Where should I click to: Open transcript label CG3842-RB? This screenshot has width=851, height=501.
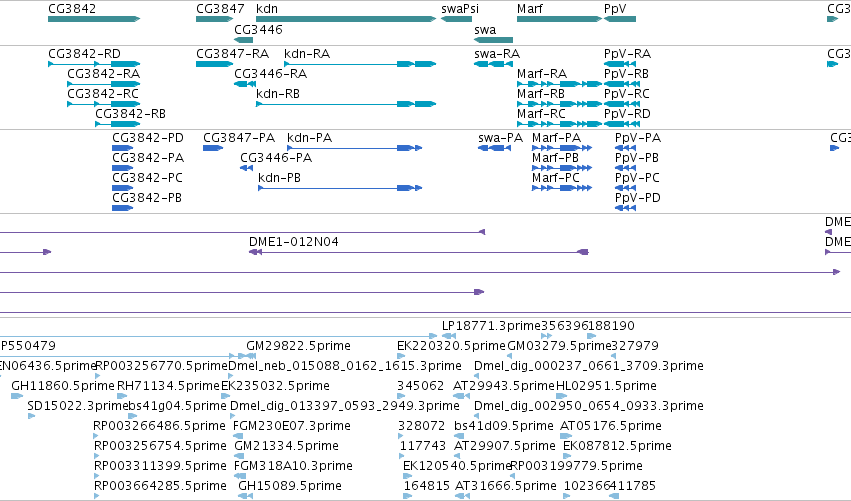(131, 113)
